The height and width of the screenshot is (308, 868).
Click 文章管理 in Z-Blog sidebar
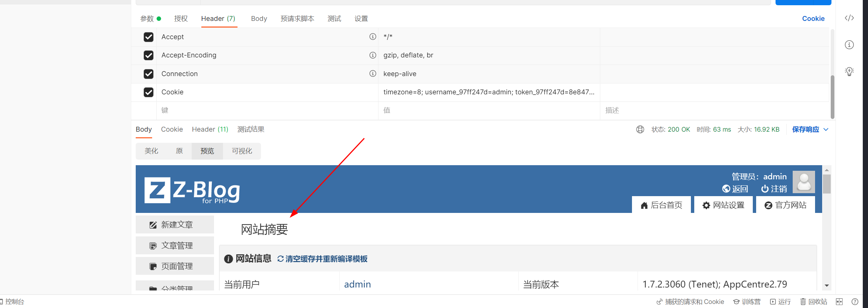pyautogui.click(x=175, y=246)
